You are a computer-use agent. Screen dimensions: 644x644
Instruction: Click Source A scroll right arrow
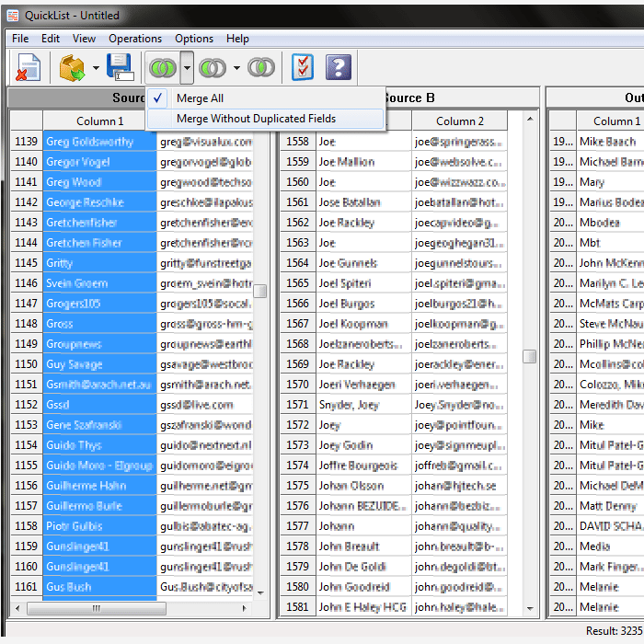coord(245,608)
